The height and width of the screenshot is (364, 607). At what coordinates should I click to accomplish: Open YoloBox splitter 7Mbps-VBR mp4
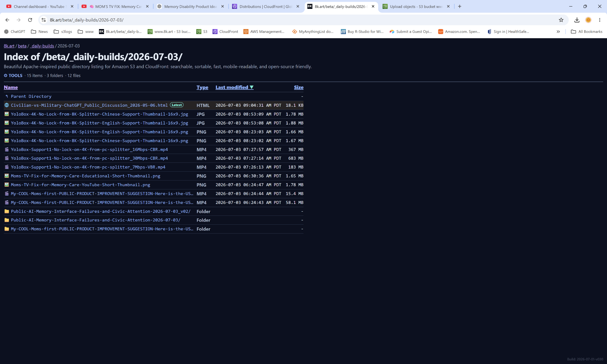coord(88,167)
